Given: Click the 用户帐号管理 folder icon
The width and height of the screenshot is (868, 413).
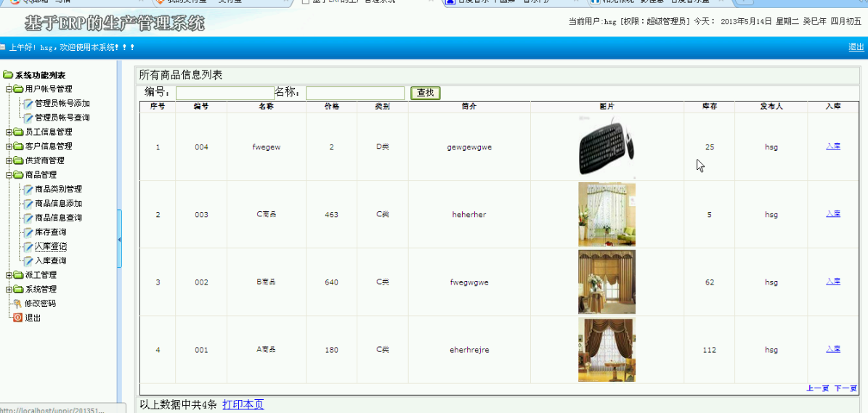Looking at the screenshot, I should [18, 89].
